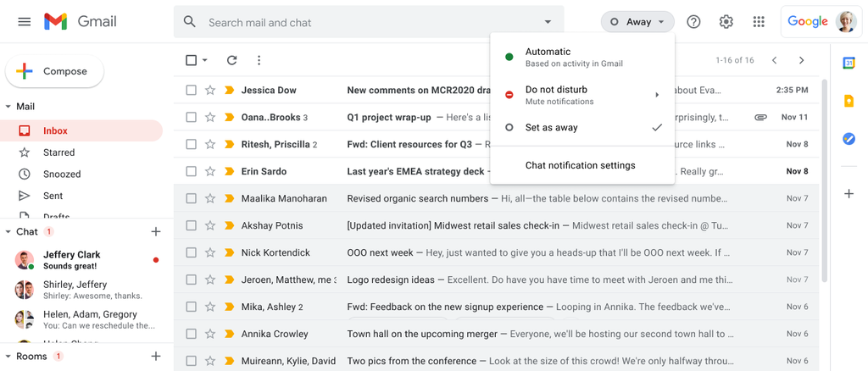Viewport: 868px width, 371px height.
Task: Open the Starred folder
Action: (x=81, y=152)
